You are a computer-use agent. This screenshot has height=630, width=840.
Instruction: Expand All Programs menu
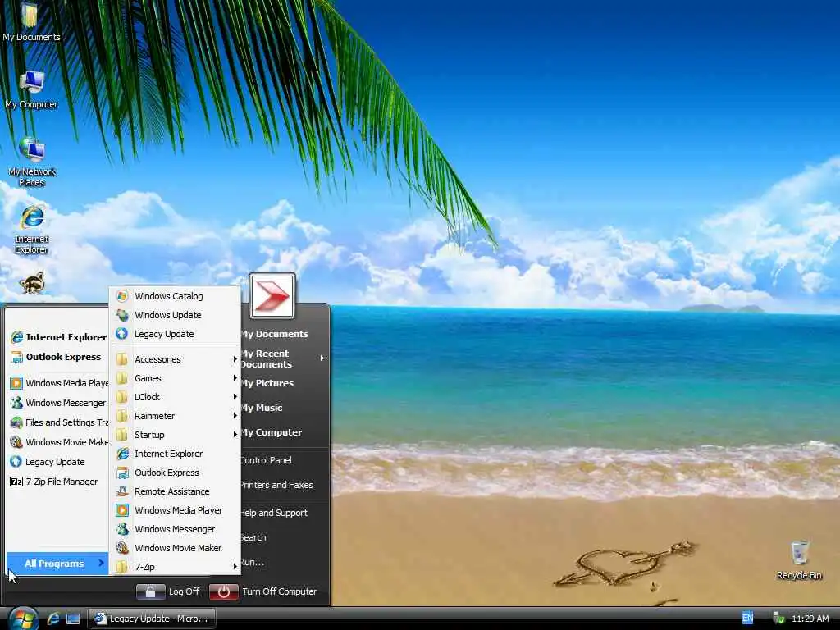[58, 564]
